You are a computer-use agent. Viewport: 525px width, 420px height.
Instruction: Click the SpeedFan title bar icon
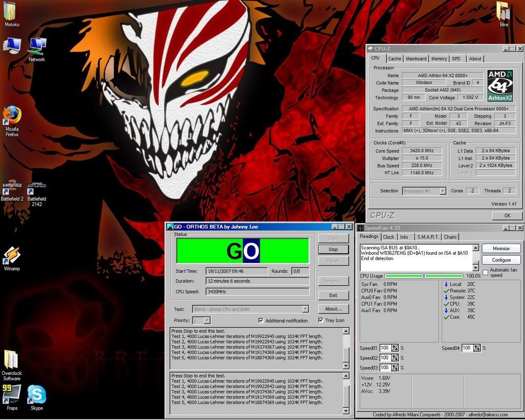[x=360, y=228]
